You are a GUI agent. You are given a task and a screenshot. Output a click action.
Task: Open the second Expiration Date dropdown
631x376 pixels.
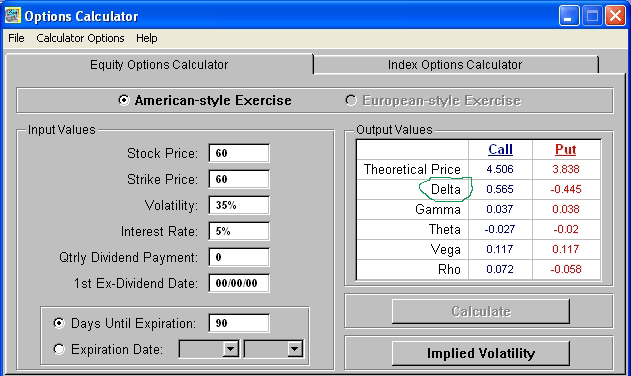click(x=295, y=349)
